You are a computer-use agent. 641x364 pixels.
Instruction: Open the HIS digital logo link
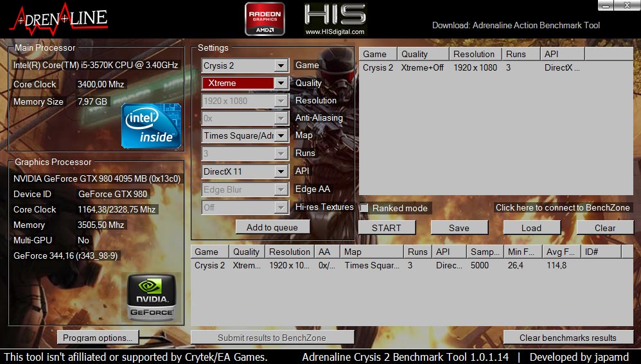pyautogui.click(x=335, y=19)
